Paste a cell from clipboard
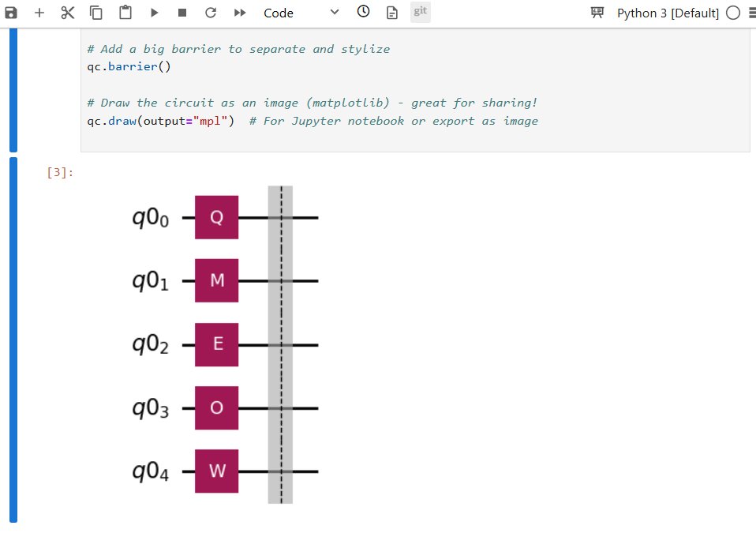Viewport: 756px width, 533px height. coord(124,12)
